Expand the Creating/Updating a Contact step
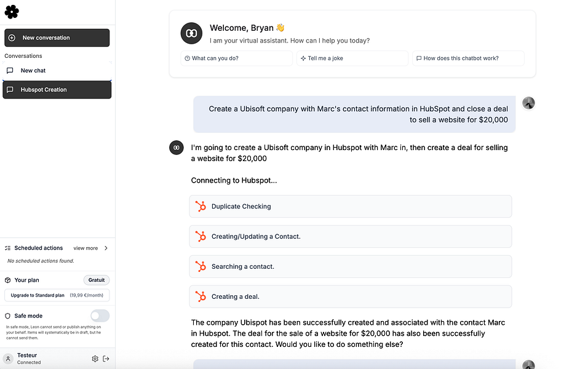 tap(350, 236)
